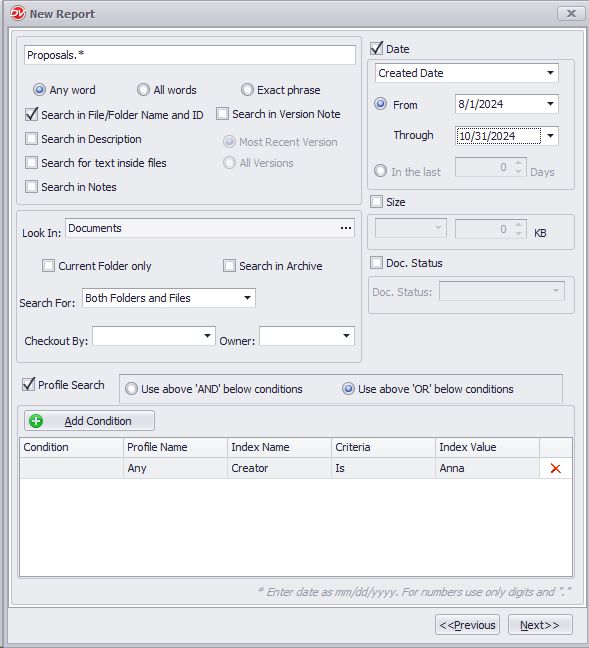Choose Use above 'AND' below conditions
This screenshot has height=648, width=589.
tap(131, 389)
